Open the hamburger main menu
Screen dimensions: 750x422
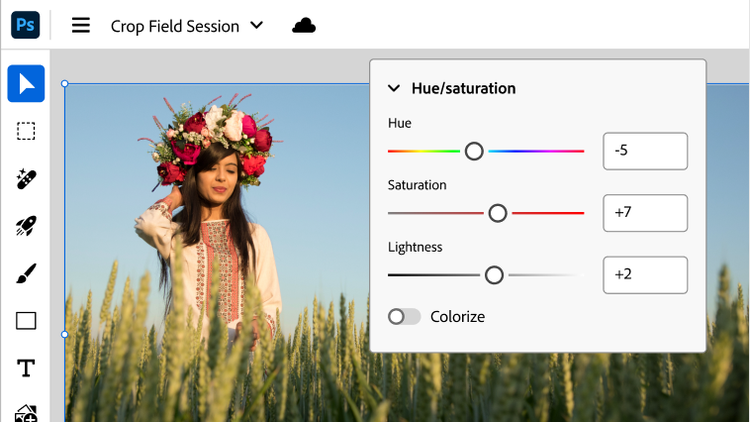[x=81, y=25]
